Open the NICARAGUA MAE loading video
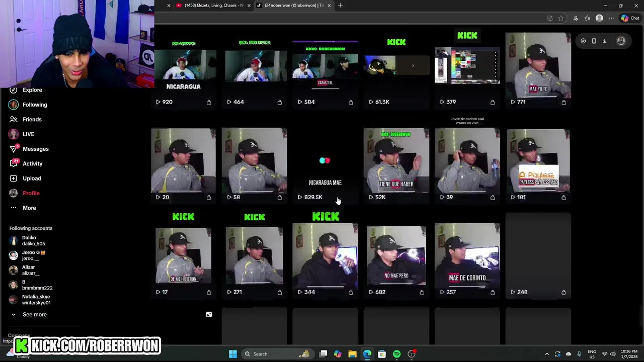This screenshot has height=362, width=644. tap(326, 160)
